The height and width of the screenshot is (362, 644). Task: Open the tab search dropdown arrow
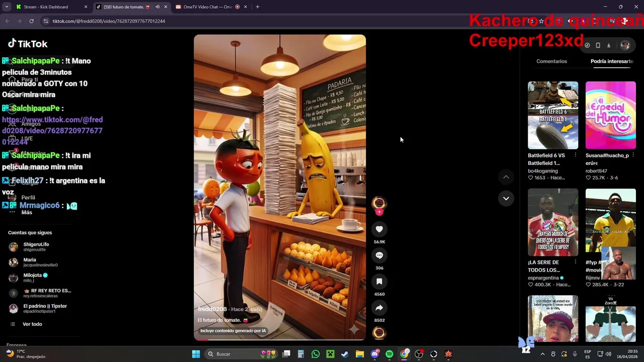(7, 7)
